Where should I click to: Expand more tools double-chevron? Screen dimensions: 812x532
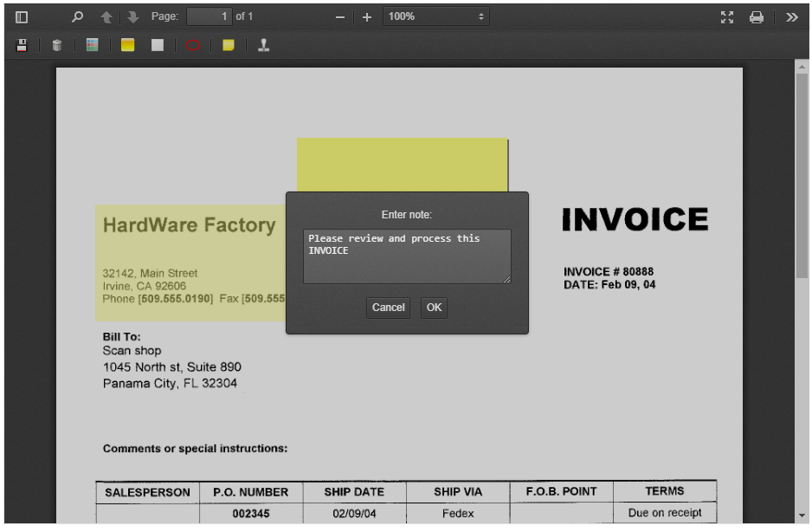point(792,17)
